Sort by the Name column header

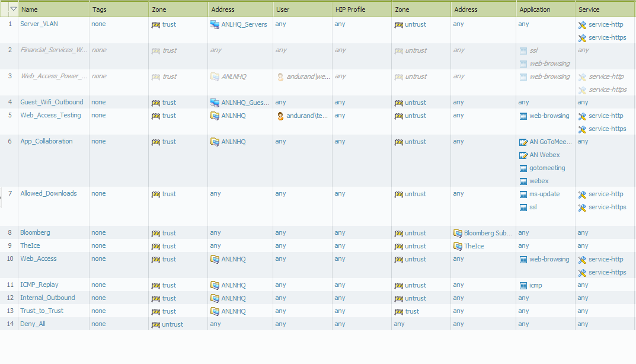pos(30,9)
